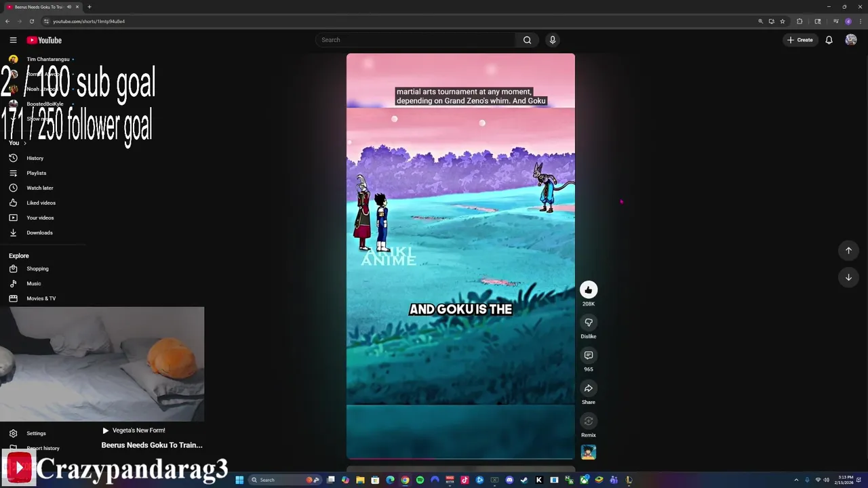Open Discord from the taskbar
Screen dimensions: 868x488
point(509,480)
